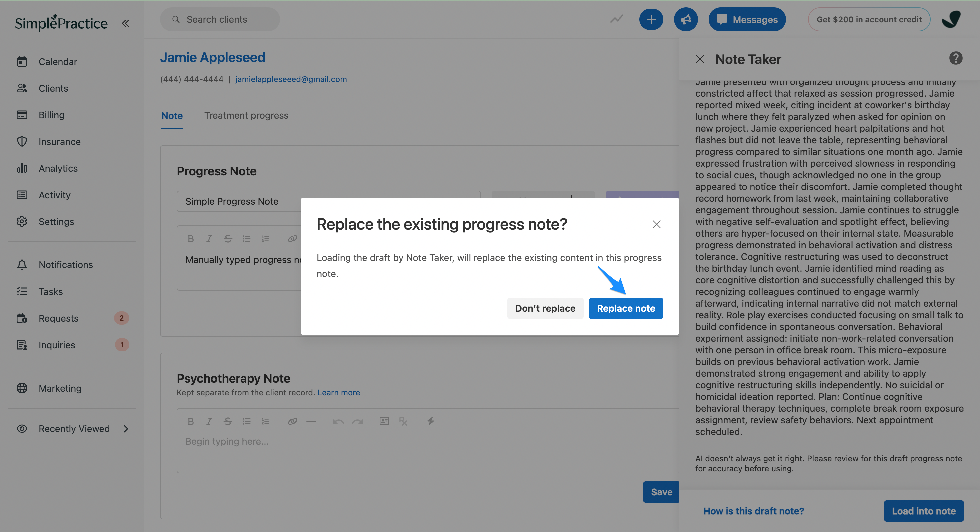Open Messages
The width and height of the screenshot is (980, 532).
click(747, 19)
